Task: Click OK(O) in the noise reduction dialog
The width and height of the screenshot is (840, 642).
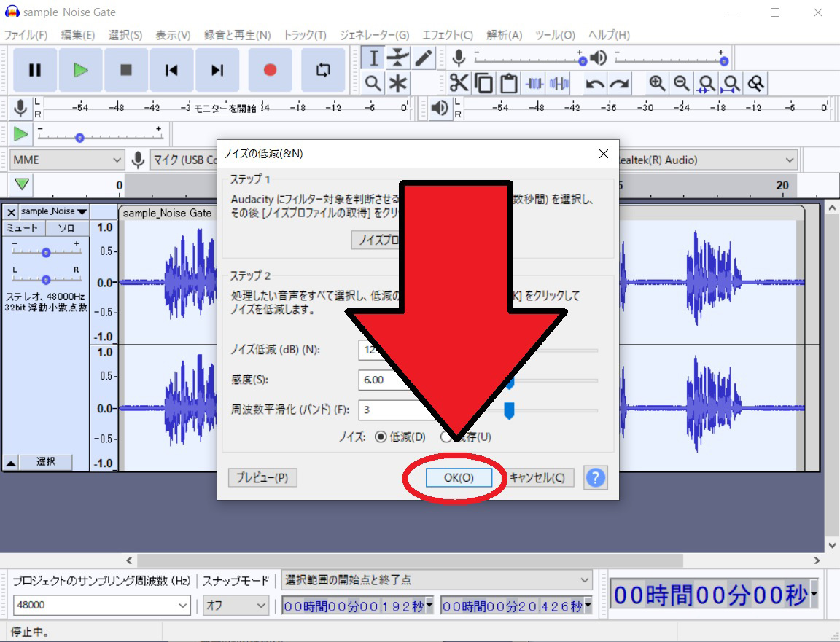Action: [459, 477]
